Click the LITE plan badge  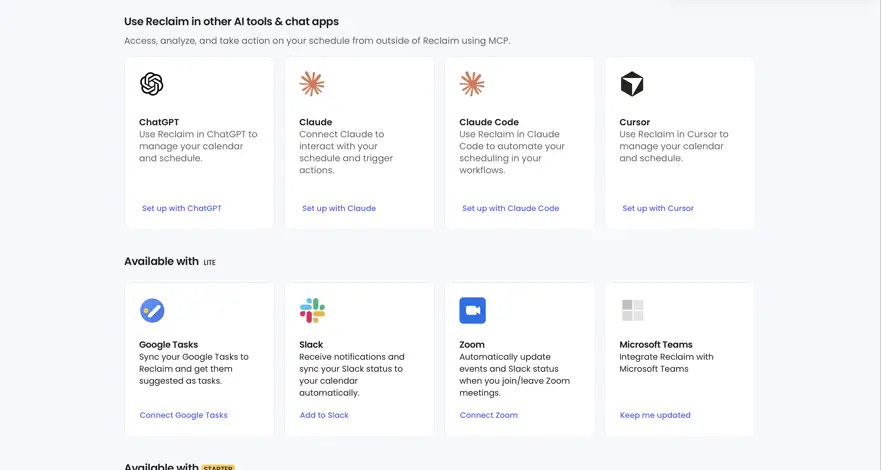point(210,262)
